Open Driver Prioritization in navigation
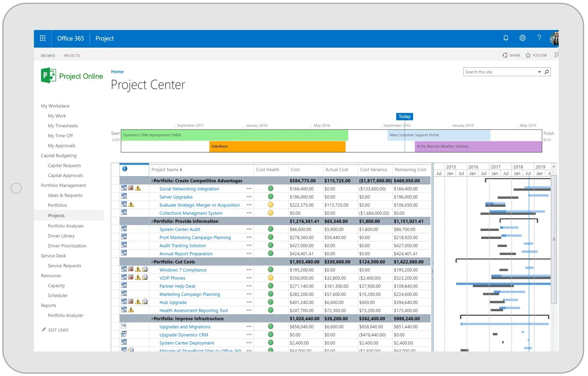Image resolution: width=588 pixels, height=376 pixels. point(67,246)
